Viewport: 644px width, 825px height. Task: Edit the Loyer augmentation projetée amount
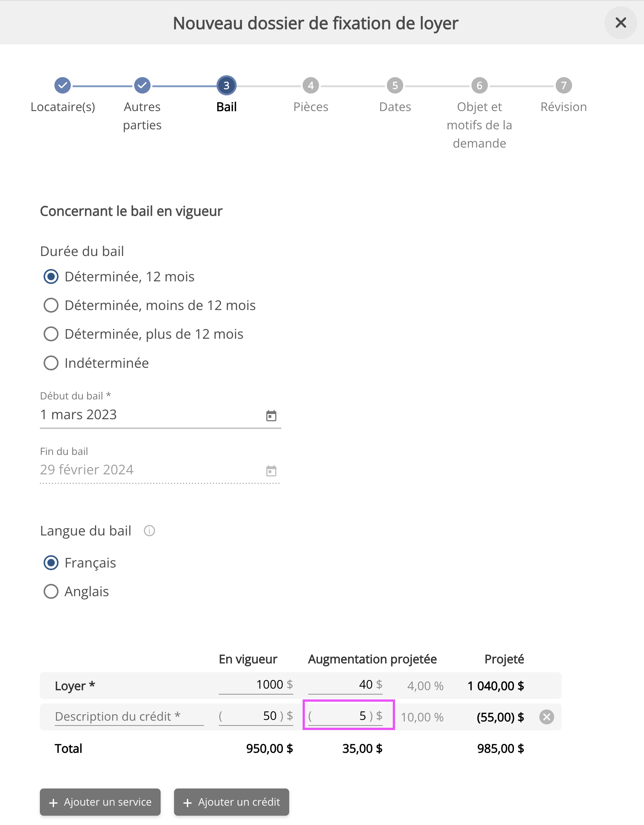[341, 685]
